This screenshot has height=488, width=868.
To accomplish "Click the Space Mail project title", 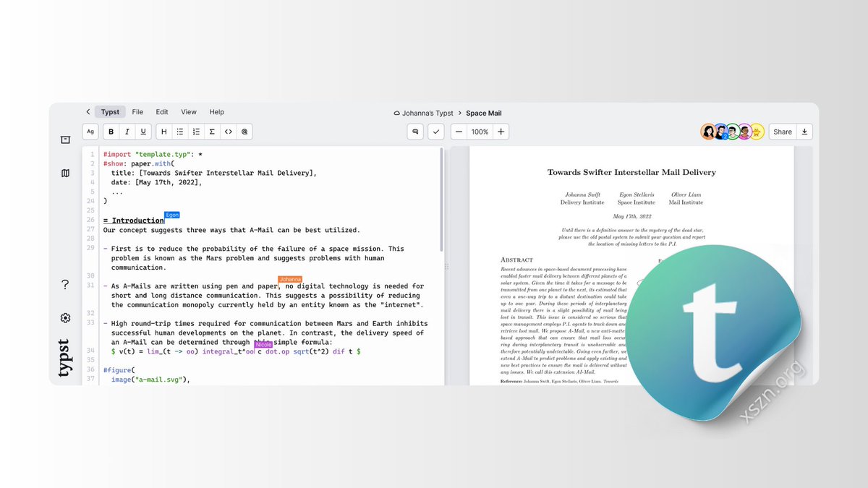I will (484, 113).
